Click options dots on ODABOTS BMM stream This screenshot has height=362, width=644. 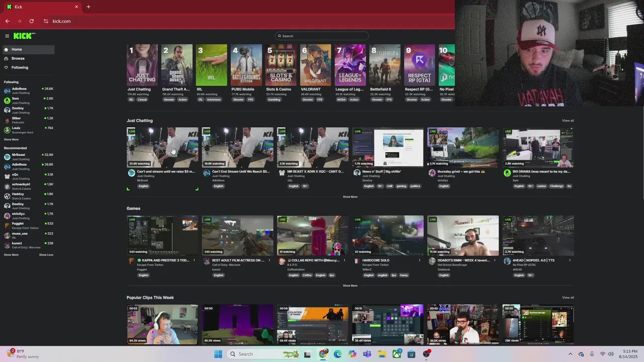coord(495,260)
